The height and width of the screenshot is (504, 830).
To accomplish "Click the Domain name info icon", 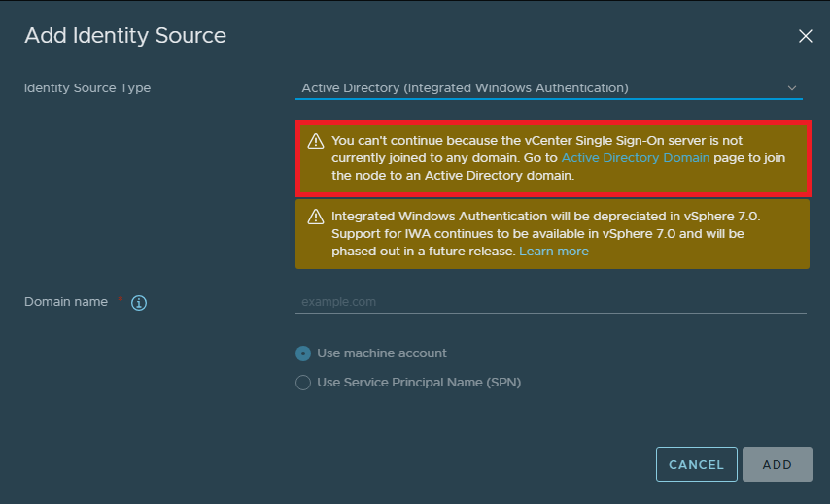I will (x=139, y=303).
